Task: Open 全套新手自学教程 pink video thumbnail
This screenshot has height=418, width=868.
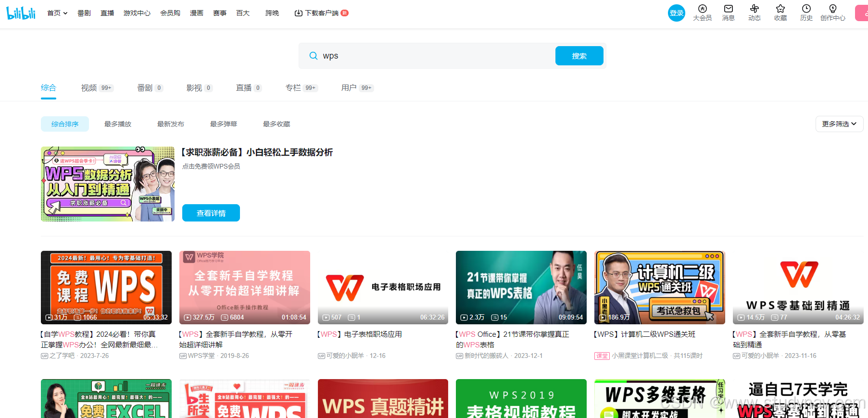Action: (x=245, y=287)
